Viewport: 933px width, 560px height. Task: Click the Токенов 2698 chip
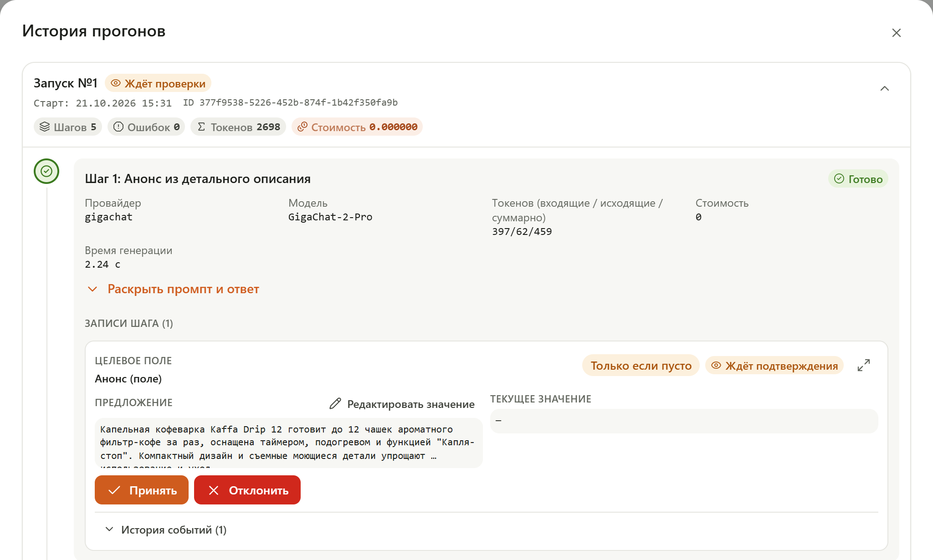[x=238, y=127]
